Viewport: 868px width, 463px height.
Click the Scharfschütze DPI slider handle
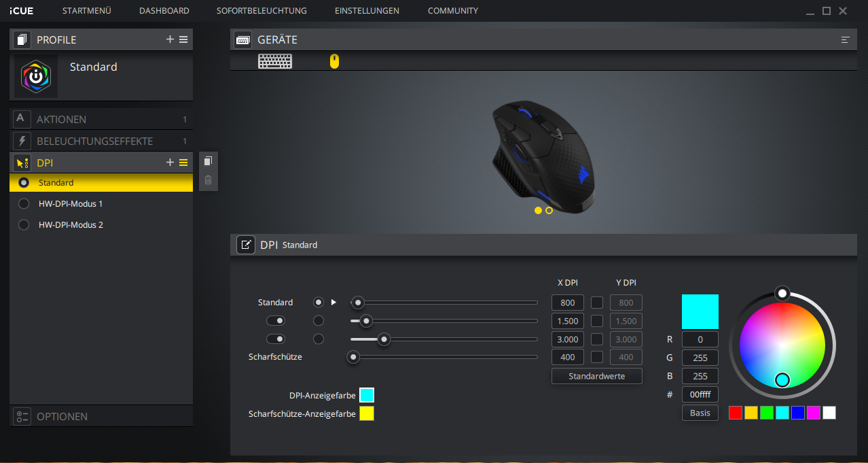pos(353,357)
